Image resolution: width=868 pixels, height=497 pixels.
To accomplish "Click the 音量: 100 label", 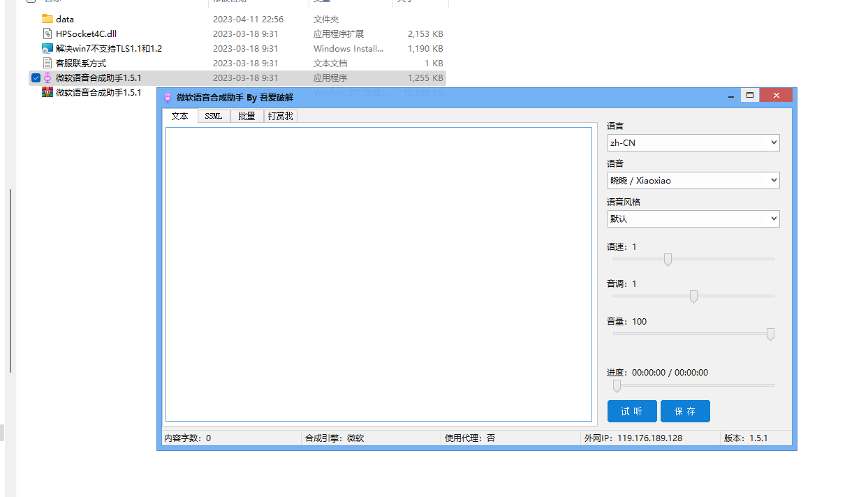I will [x=627, y=321].
